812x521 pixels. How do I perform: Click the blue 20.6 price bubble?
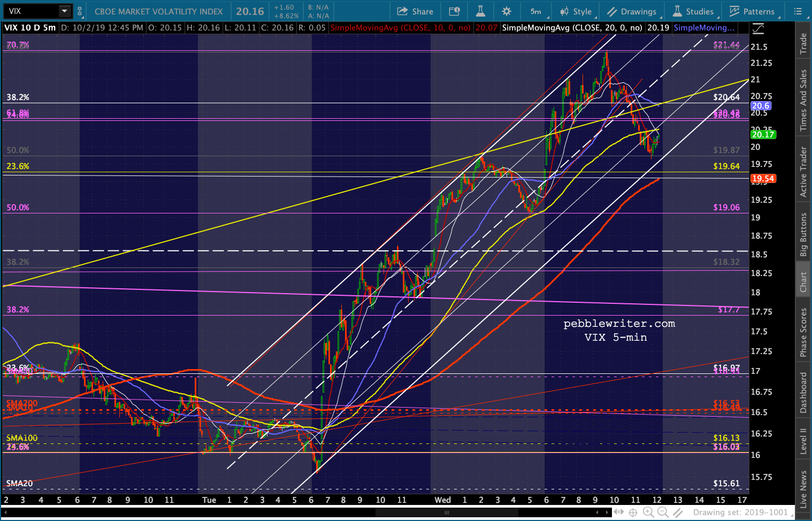(760, 106)
